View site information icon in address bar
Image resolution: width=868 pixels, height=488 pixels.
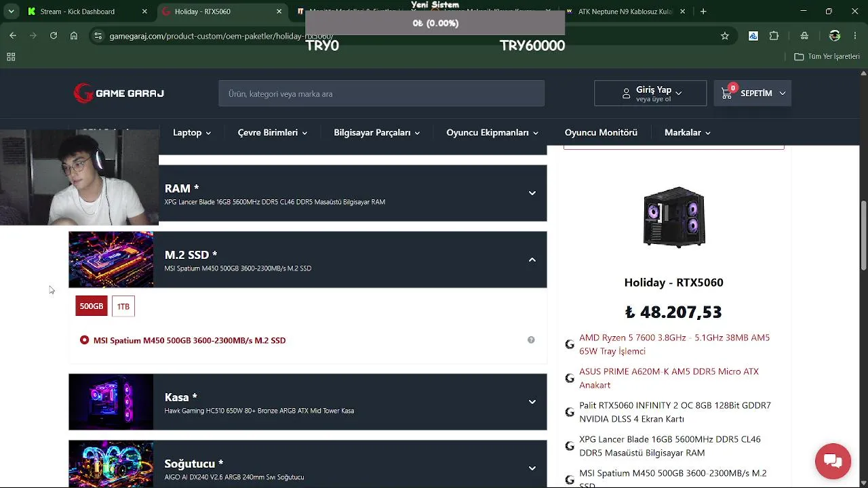pos(98,36)
